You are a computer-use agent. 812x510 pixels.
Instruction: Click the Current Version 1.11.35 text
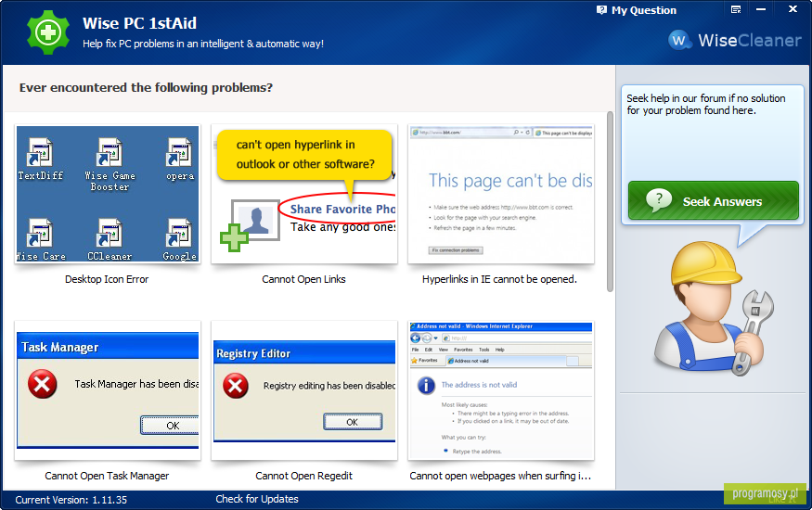pos(71,500)
